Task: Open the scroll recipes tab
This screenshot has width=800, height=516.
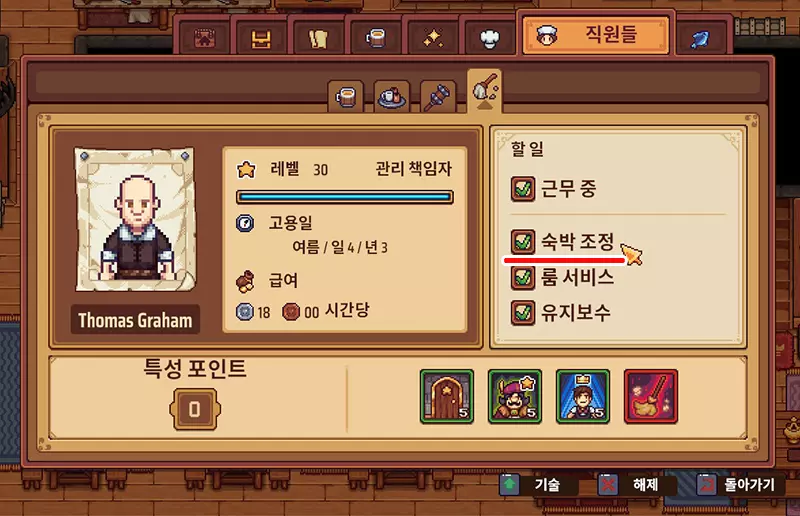Action: pos(318,38)
